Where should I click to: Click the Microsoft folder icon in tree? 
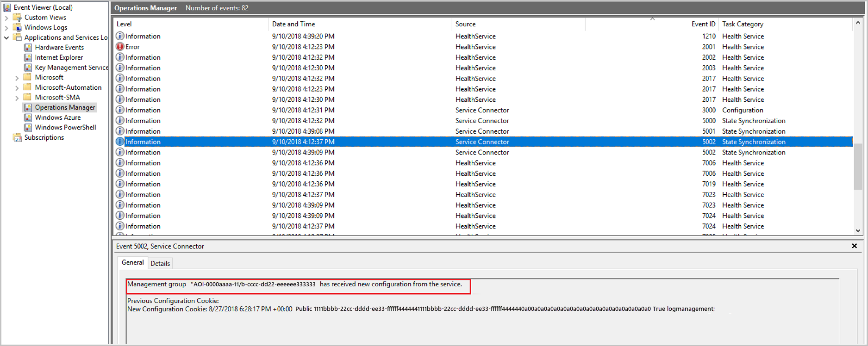[28, 77]
